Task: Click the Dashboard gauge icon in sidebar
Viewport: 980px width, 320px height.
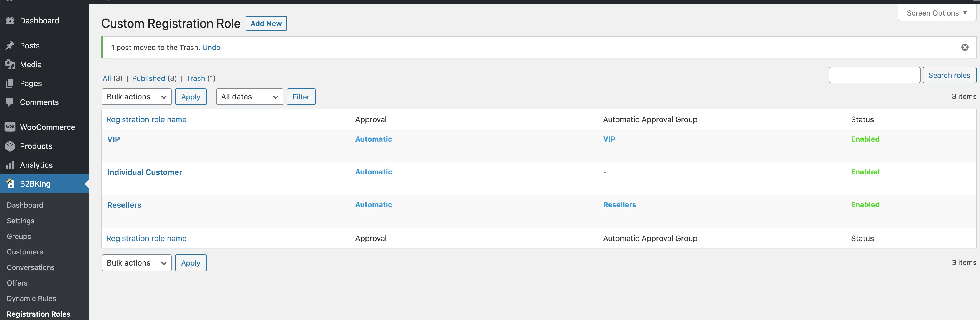Action: click(10, 21)
